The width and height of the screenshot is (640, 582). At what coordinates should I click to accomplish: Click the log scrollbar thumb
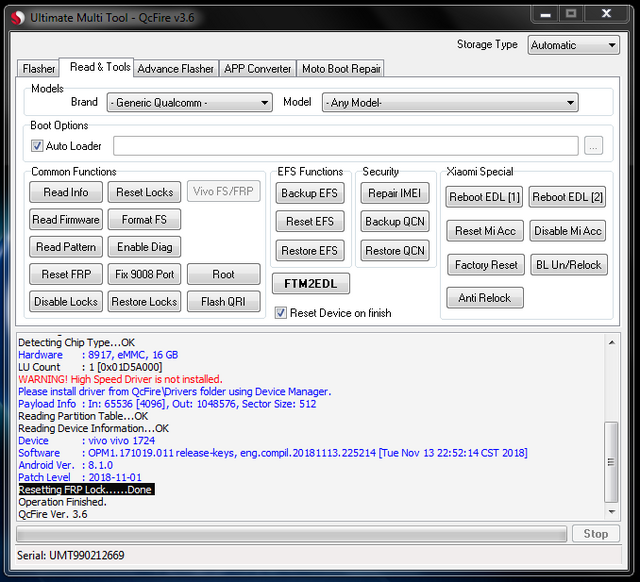point(611,462)
